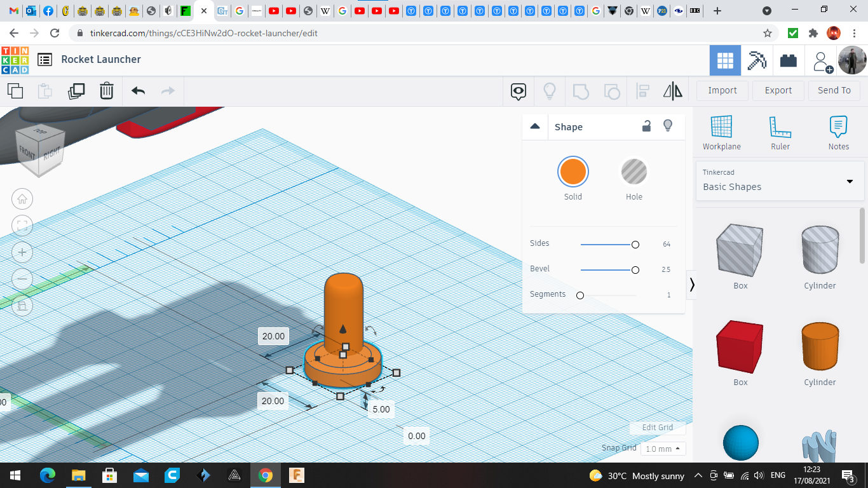Select the Notes tool
The width and height of the screenshot is (868, 488).
[x=838, y=133]
